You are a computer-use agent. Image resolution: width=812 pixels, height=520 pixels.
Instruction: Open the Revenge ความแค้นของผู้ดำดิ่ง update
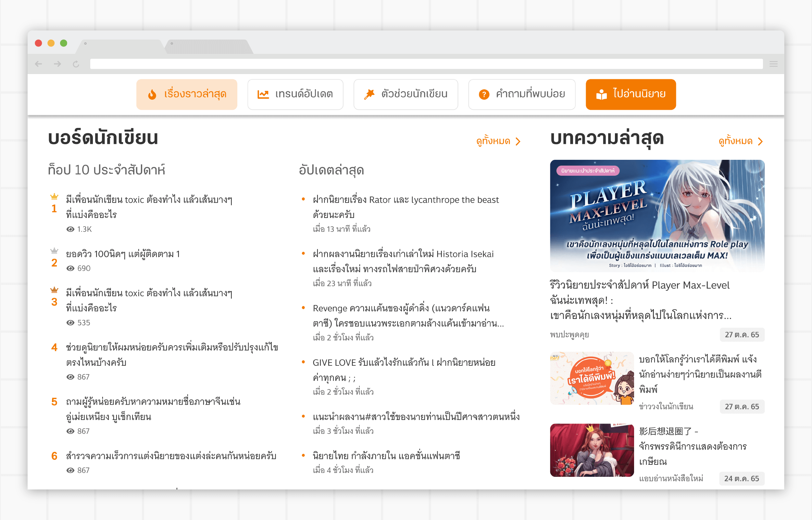click(408, 315)
